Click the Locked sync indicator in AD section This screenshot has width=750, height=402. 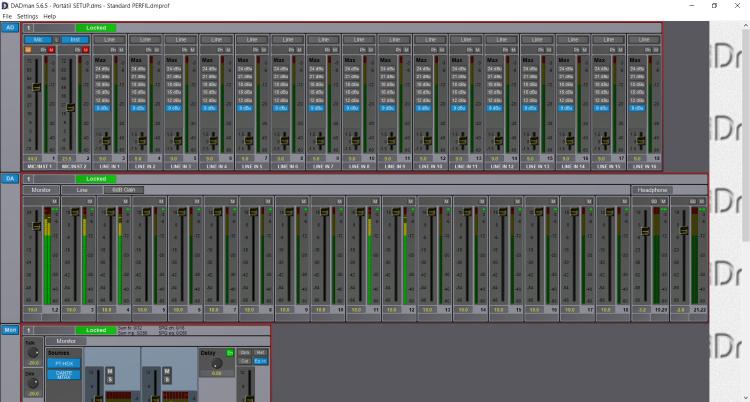point(95,27)
